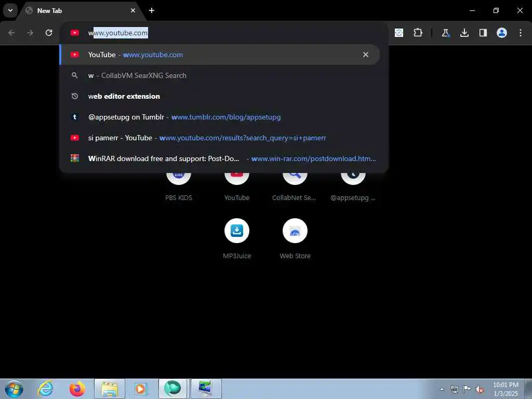Viewport: 532px width, 399px height.
Task: Close the New Tab tab
Action: click(133, 10)
